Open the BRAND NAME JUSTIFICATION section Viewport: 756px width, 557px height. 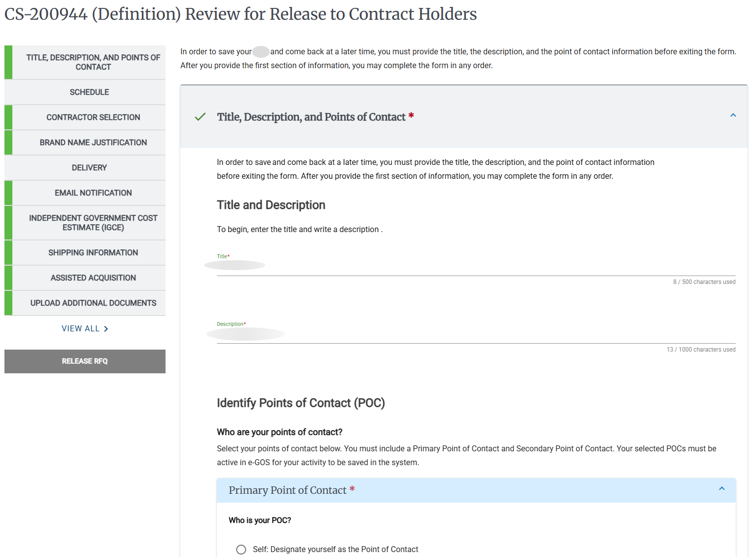coord(93,142)
